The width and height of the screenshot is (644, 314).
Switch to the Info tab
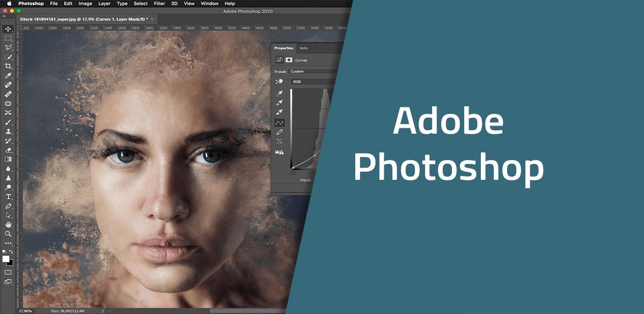304,48
